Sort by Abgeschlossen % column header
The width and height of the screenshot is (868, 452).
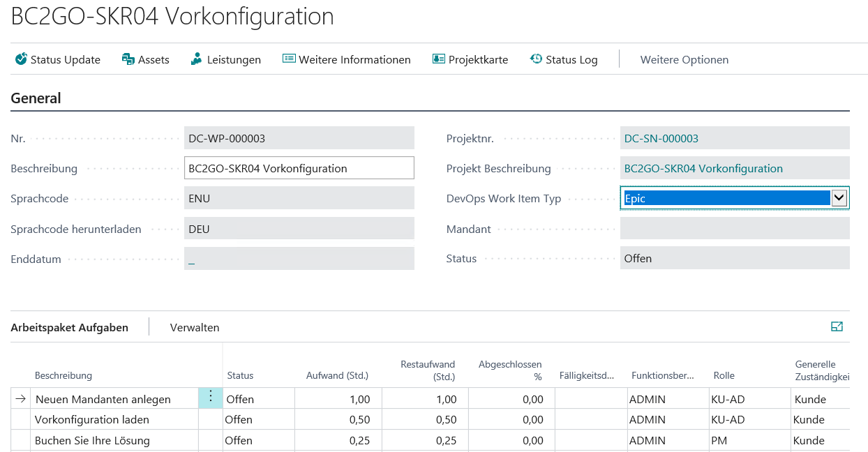click(x=510, y=370)
